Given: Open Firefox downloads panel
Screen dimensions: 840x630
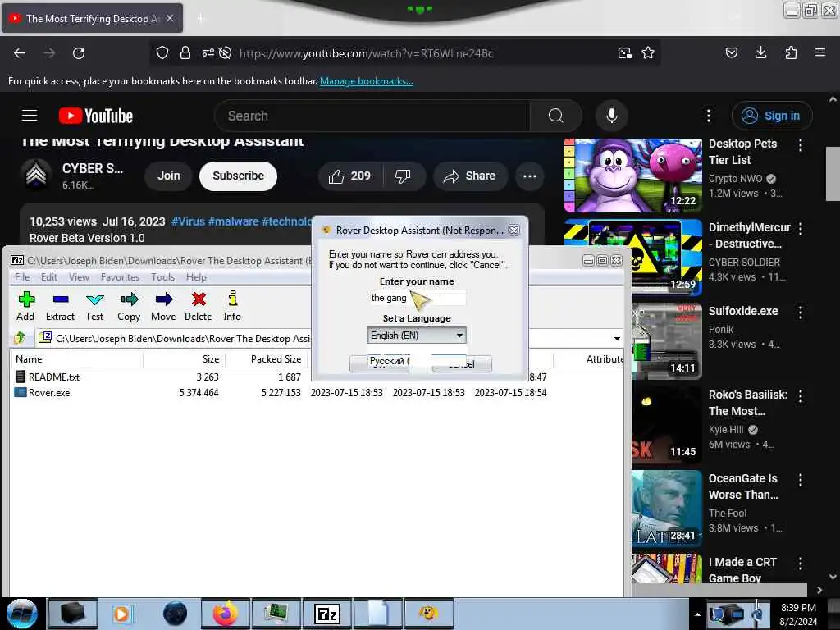Looking at the screenshot, I should tap(760, 52).
